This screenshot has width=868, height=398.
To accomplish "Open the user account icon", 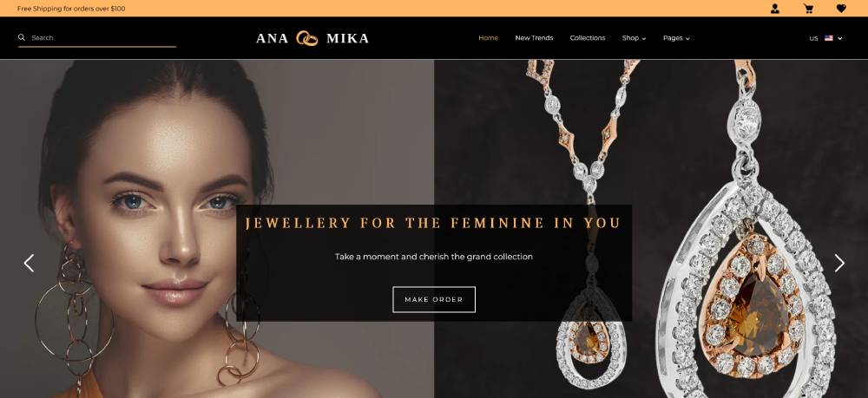I will pyautogui.click(x=775, y=9).
